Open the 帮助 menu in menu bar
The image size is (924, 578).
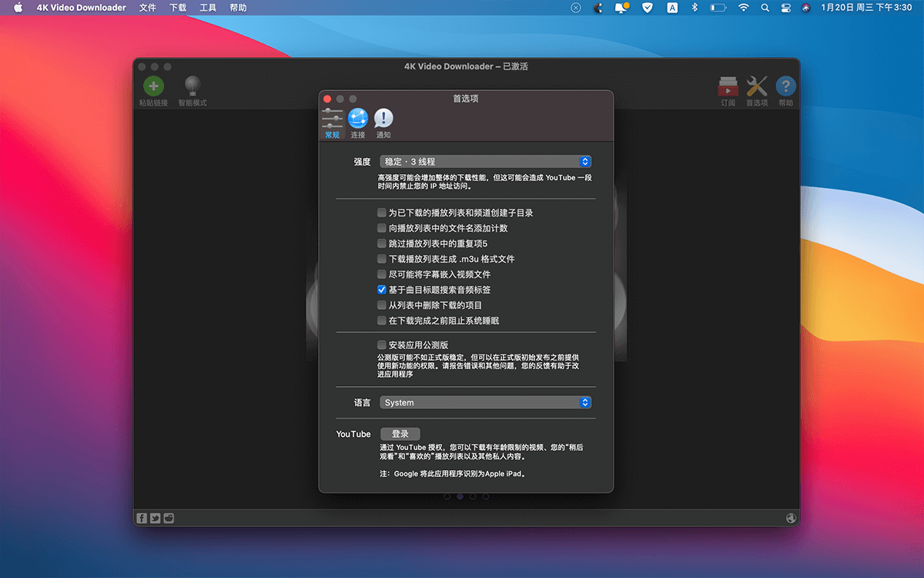point(239,8)
